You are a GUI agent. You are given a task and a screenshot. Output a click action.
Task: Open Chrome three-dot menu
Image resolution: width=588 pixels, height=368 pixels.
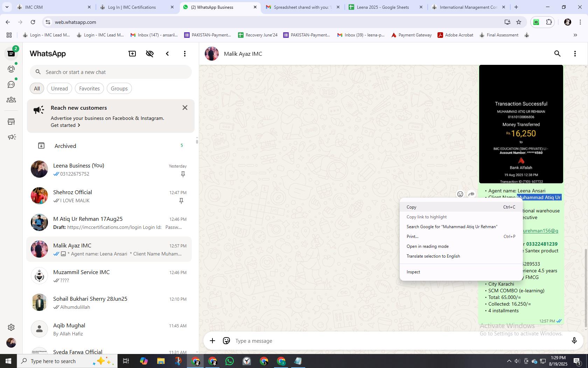[x=580, y=22]
